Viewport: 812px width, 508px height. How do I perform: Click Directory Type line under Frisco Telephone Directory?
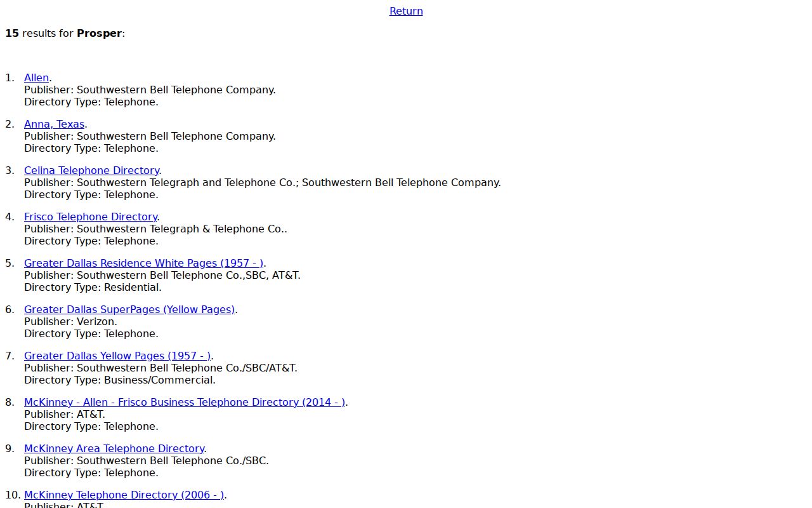(x=91, y=241)
